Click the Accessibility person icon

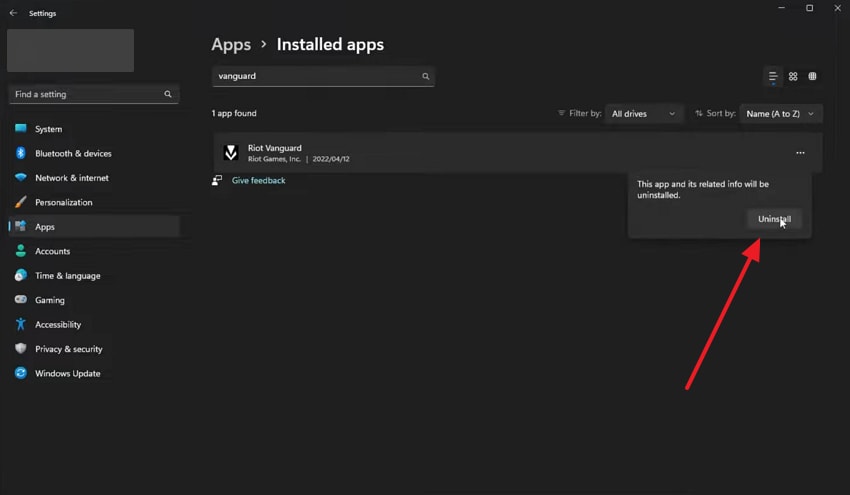coord(21,324)
